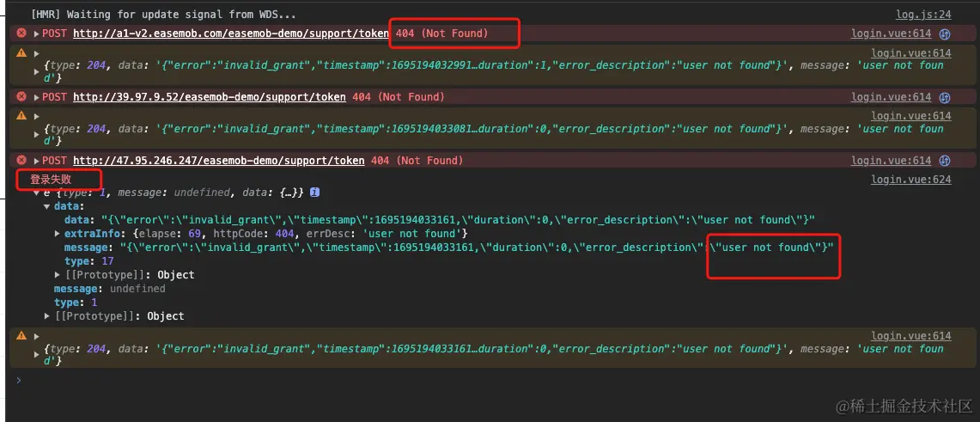
Task: Open login.vue:614 link on the bottom warning row
Action: click(x=911, y=336)
